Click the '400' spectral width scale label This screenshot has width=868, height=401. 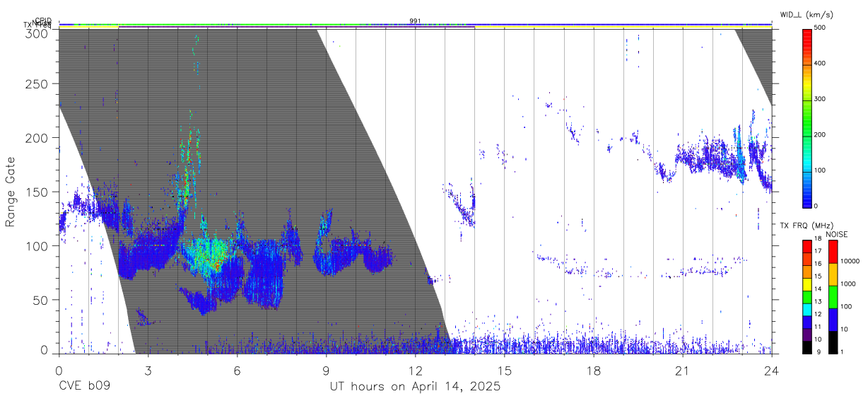(820, 64)
